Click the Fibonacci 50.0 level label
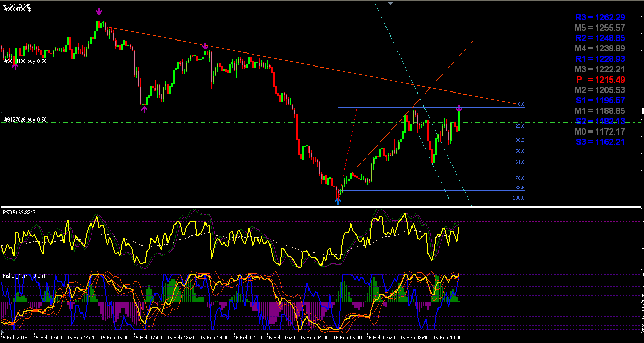Screen dimensions: 644x343 [520, 151]
